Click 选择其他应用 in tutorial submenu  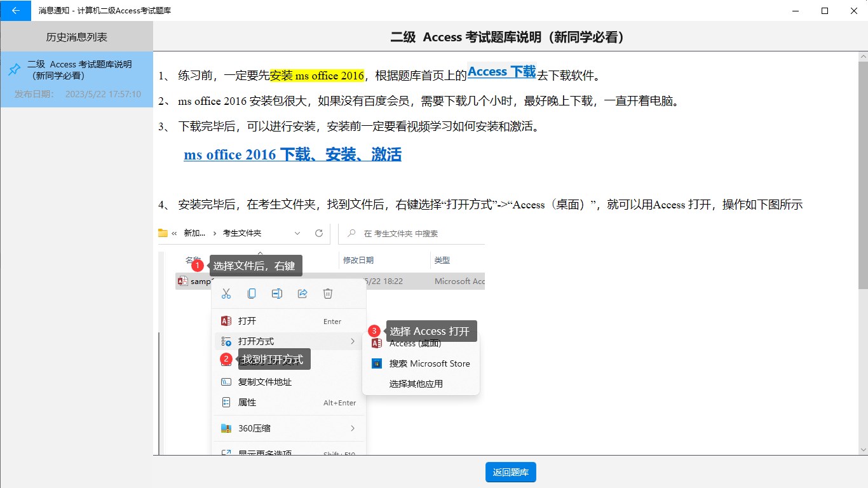tap(421, 384)
